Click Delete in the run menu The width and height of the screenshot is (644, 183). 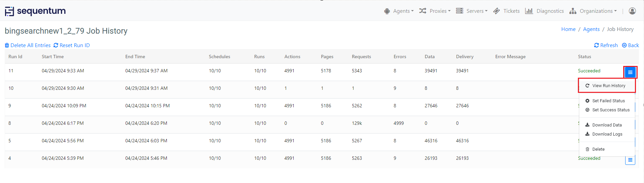[x=598, y=149]
